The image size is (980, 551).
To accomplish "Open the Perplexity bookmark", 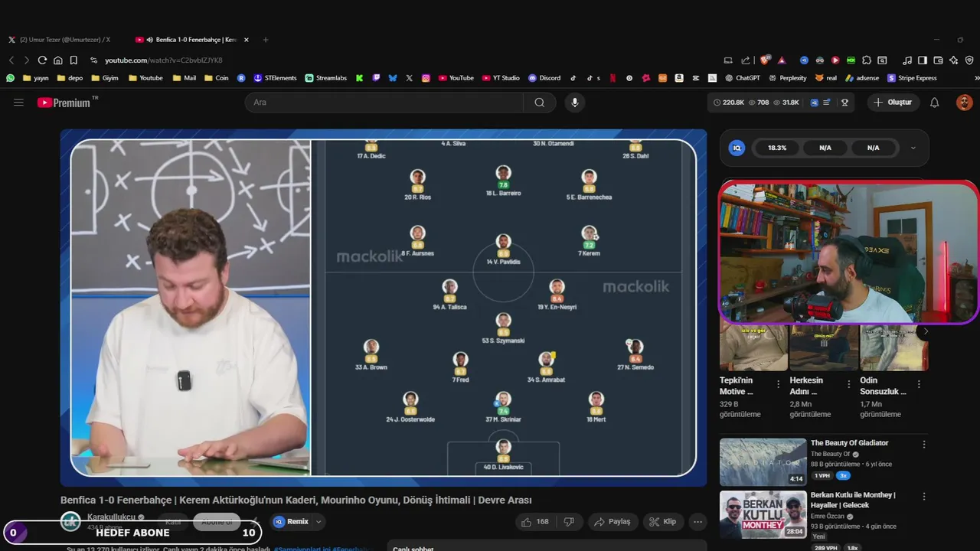I will pos(788,78).
